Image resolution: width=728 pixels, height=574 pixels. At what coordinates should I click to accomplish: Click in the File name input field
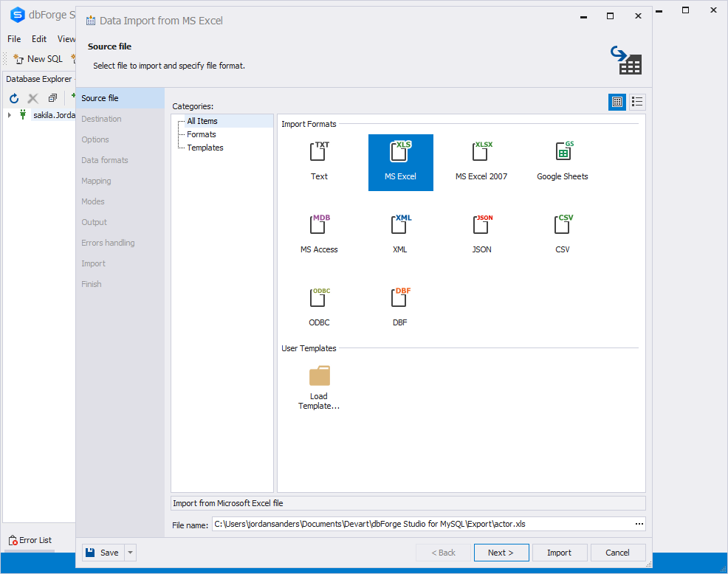422,524
